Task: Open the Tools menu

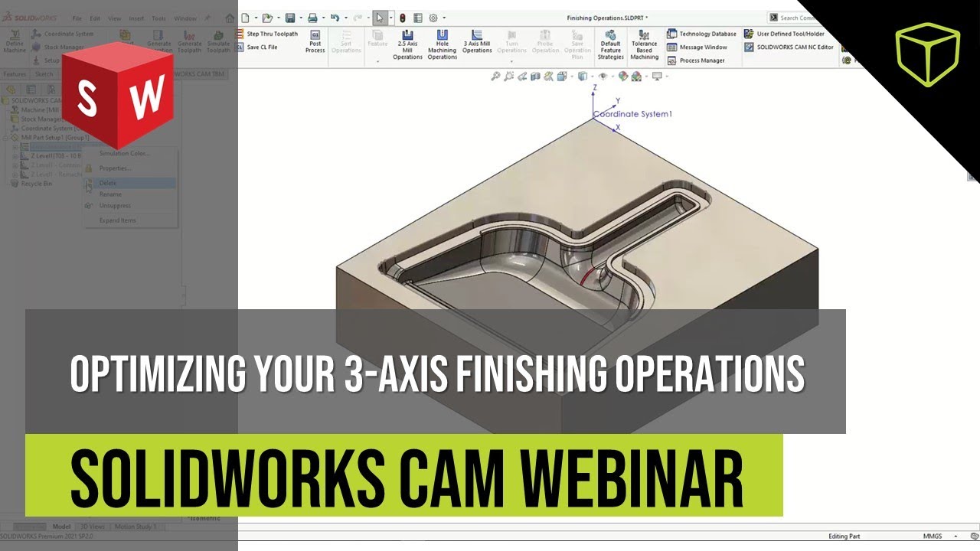Action: tap(158, 18)
